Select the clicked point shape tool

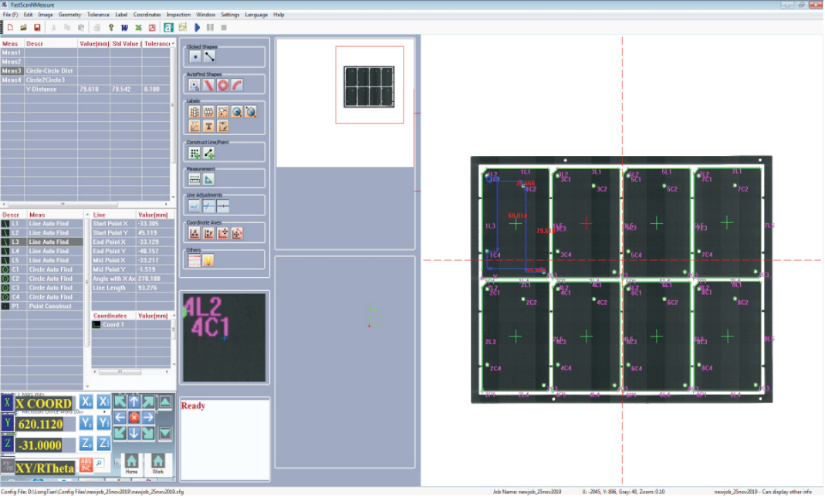[195, 56]
